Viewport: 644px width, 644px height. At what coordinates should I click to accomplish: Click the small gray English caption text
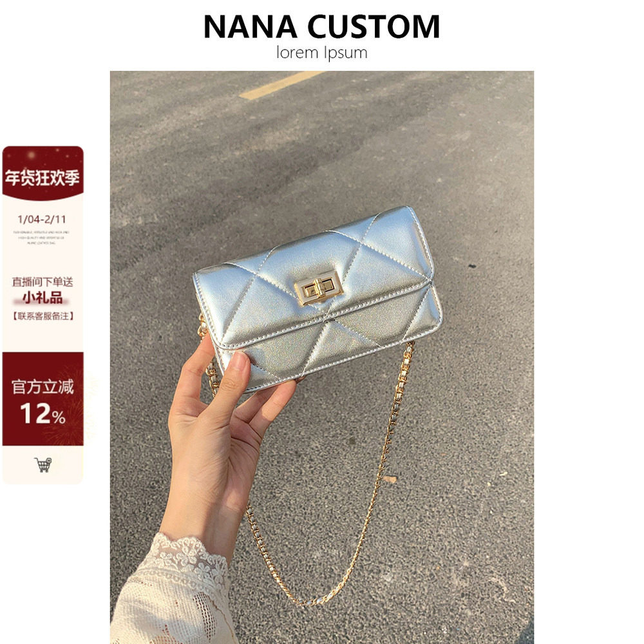point(41,238)
